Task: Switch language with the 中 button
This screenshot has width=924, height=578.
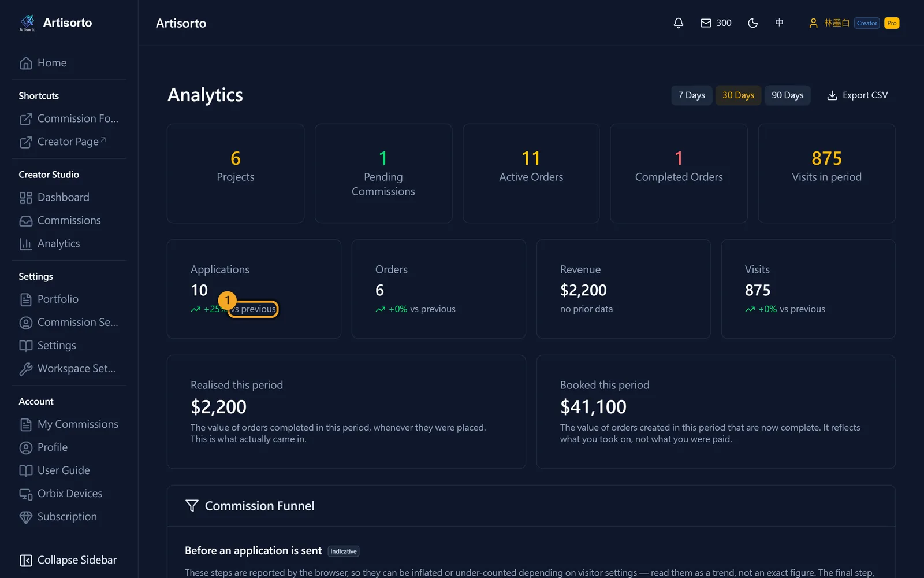Action: (x=779, y=23)
